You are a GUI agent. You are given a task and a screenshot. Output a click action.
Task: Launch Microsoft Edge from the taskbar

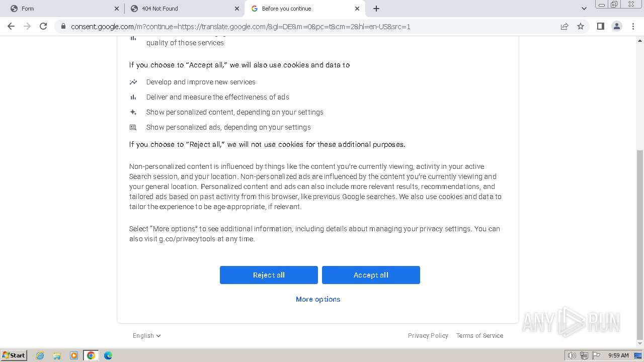(x=108, y=355)
